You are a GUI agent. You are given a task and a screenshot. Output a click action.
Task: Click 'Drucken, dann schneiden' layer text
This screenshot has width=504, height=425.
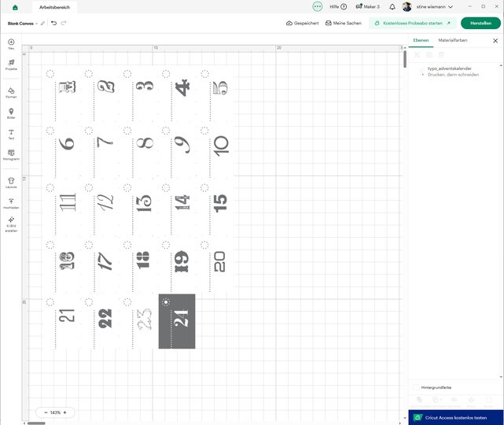(453, 75)
